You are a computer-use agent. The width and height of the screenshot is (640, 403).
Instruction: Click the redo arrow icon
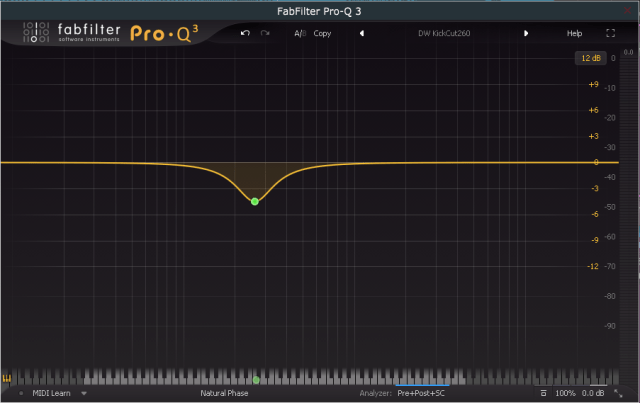[x=265, y=33]
